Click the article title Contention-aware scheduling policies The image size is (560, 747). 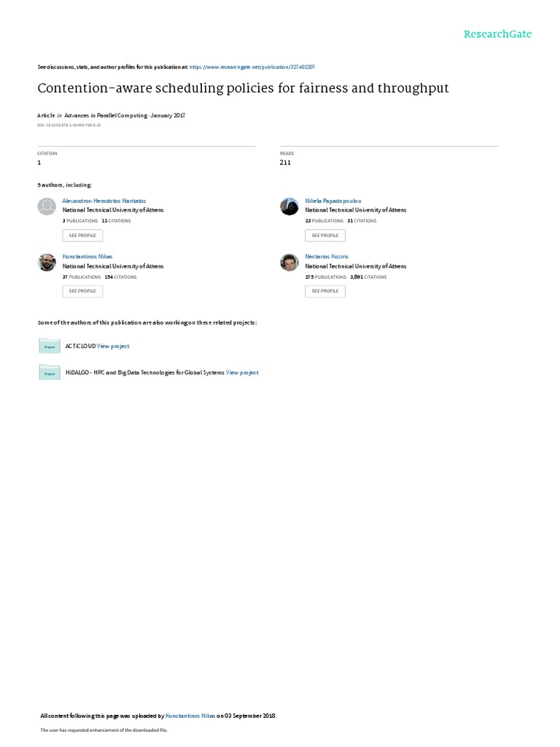[243, 88]
